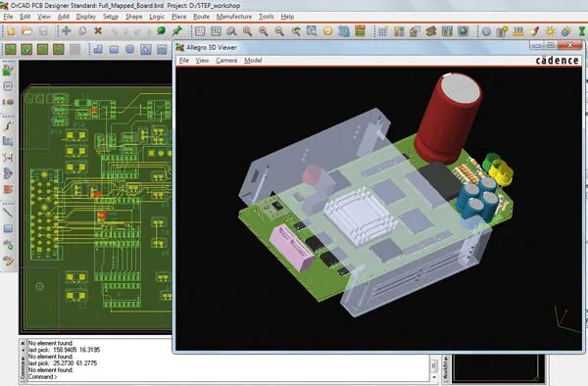Open the File menu in OrCAD PCB Designer
Screen dimensions: 588x386
[x=8, y=17]
